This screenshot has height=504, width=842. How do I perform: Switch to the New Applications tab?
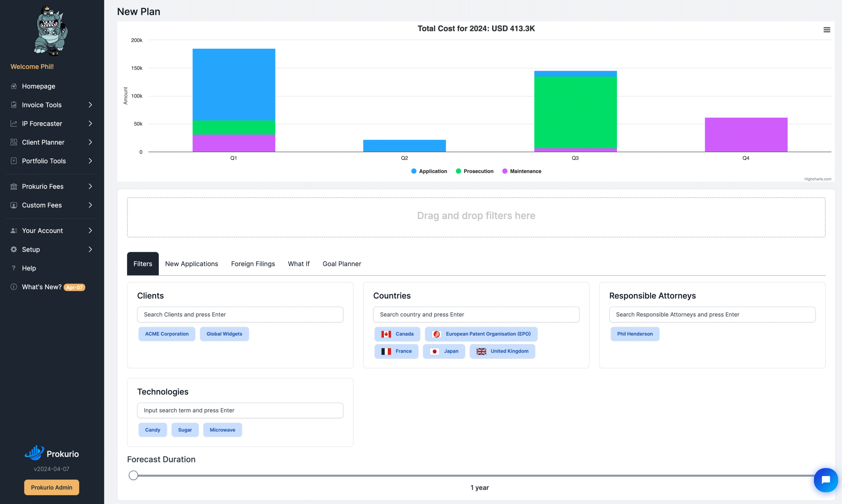click(191, 264)
